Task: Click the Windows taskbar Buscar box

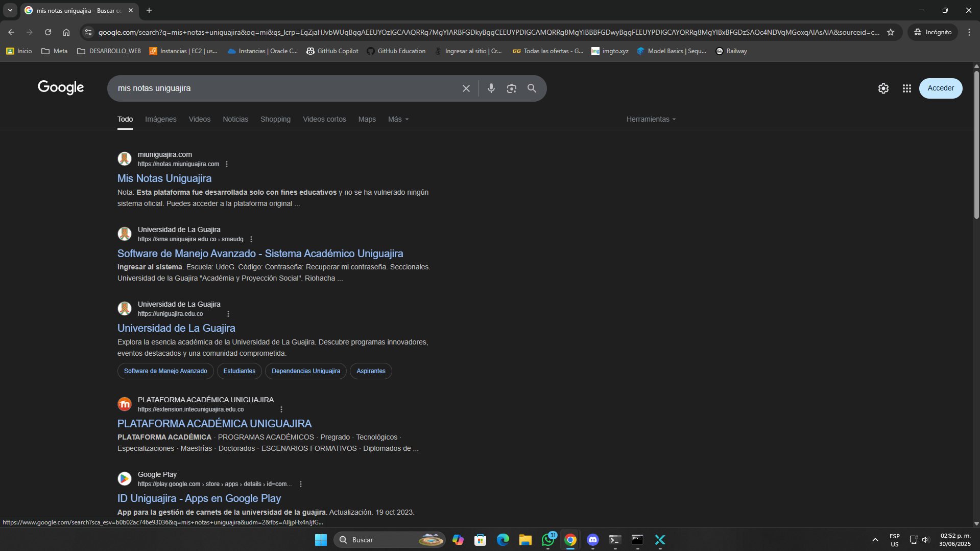Action: click(x=389, y=540)
